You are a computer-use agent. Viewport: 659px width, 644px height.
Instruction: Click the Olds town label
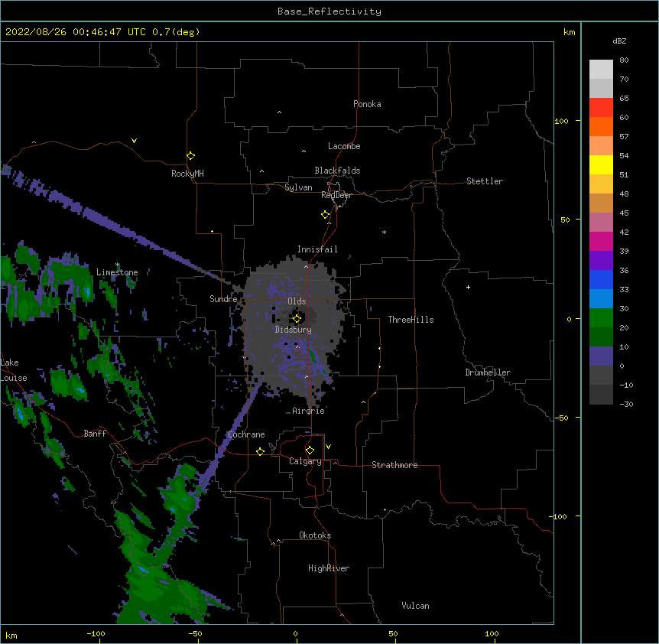(x=297, y=301)
